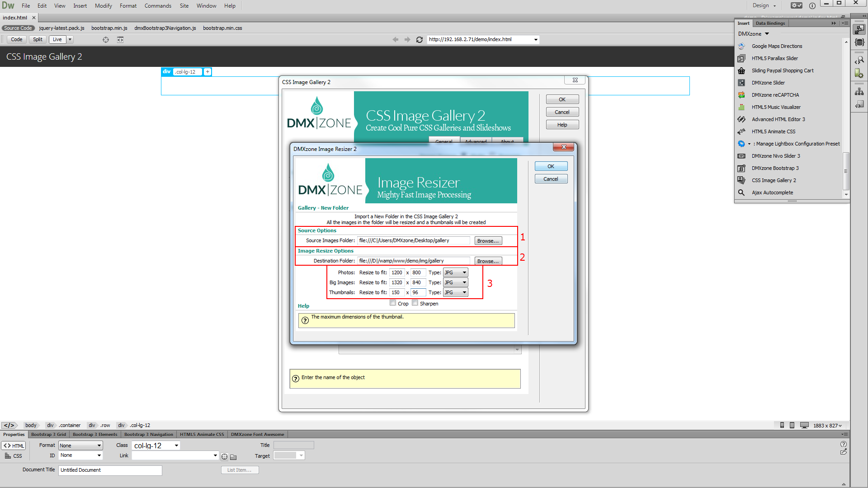Switch to Code view
Screen dimensions: 868x488
tap(17, 39)
